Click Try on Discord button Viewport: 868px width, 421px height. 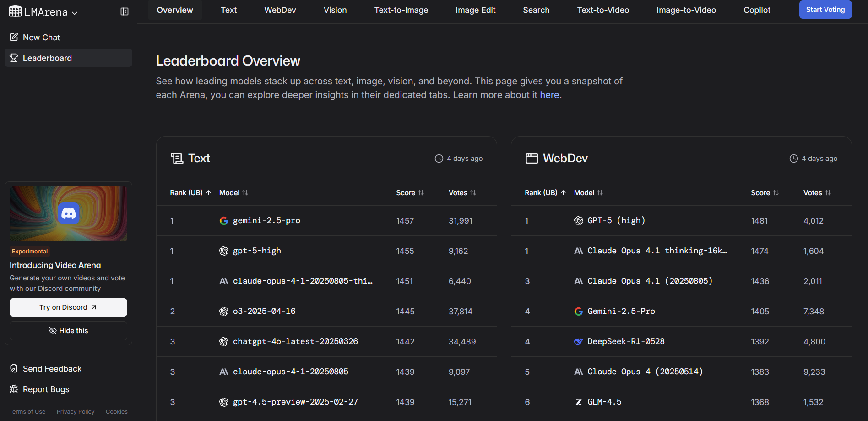pyautogui.click(x=68, y=307)
